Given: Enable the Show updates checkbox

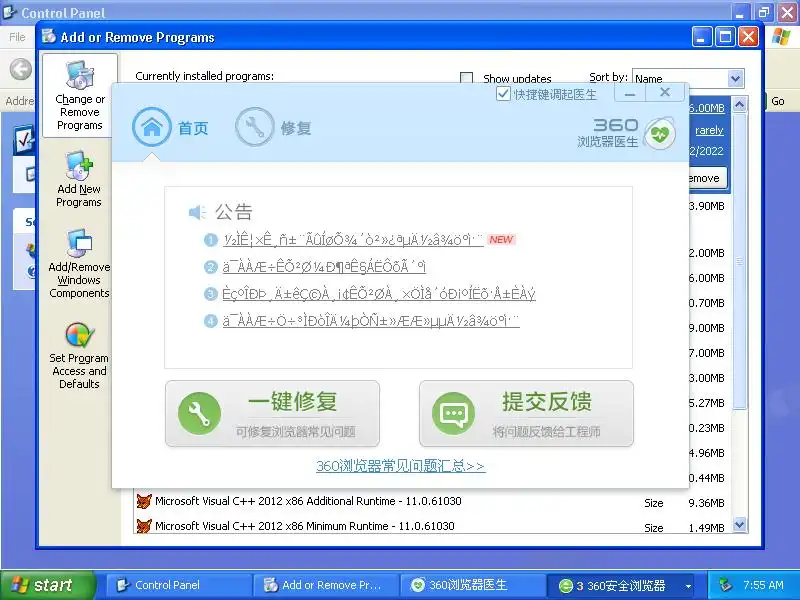Looking at the screenshot, I should [466, 78].
